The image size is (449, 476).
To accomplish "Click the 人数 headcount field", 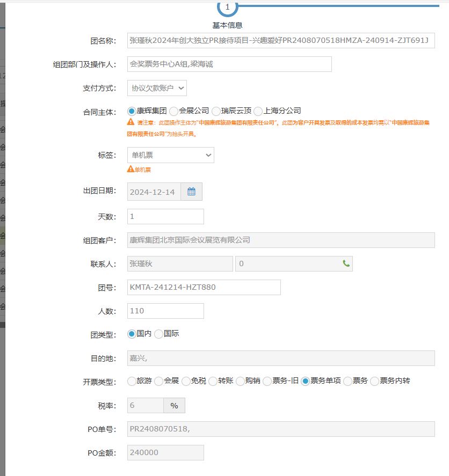I will click(165, 311).
